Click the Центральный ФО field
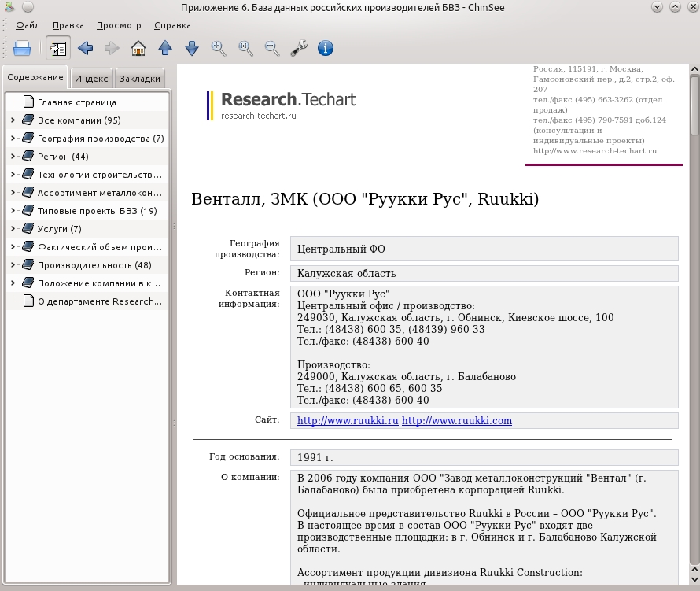 pos(484,249)
